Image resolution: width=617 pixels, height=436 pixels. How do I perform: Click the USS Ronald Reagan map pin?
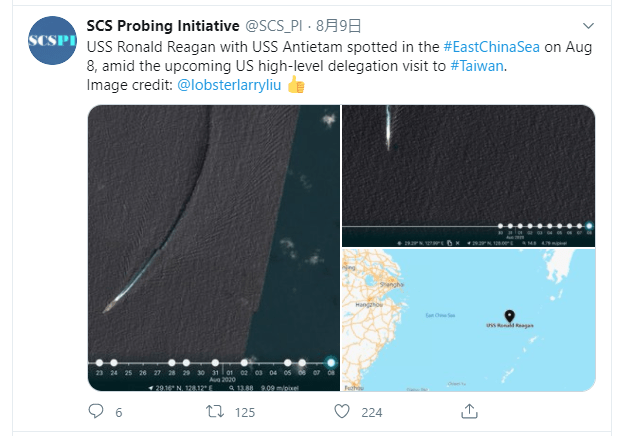[509, 315]
